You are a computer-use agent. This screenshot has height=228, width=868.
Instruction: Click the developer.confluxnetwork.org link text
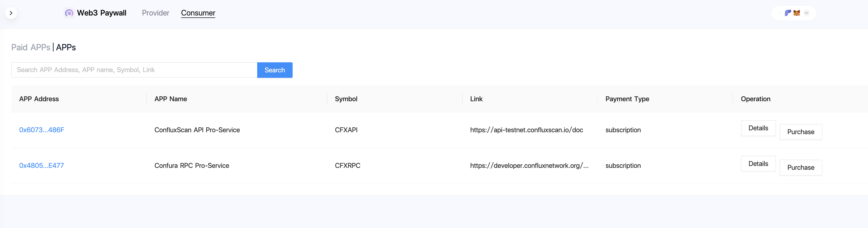click(529, 166)
